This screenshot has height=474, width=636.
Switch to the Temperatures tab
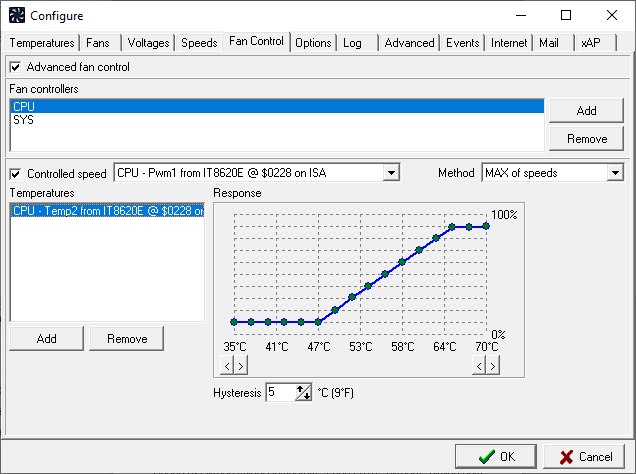click(x=42, y=43)
